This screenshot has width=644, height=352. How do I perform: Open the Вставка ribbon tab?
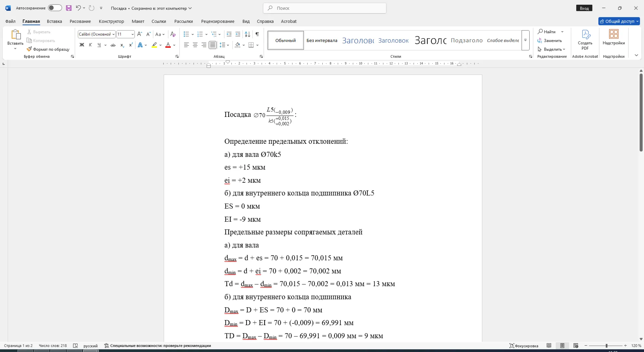point(54,21)
